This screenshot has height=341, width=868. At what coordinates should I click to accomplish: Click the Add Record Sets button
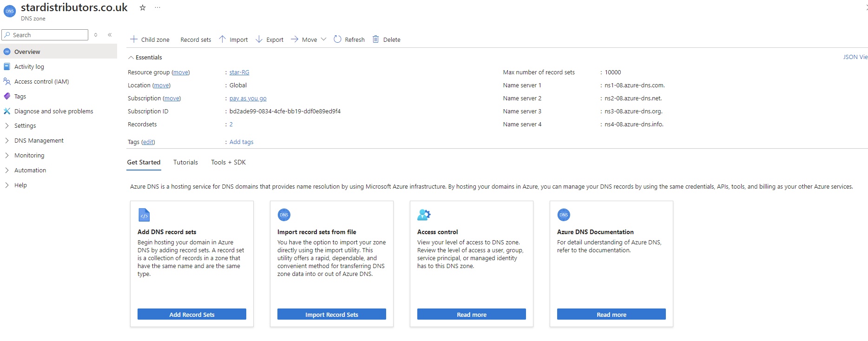click(192, 315)
